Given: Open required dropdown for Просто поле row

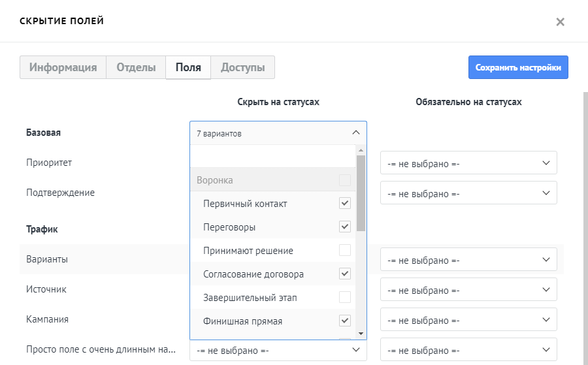Looking at the screenshot, I should [468, 349].
